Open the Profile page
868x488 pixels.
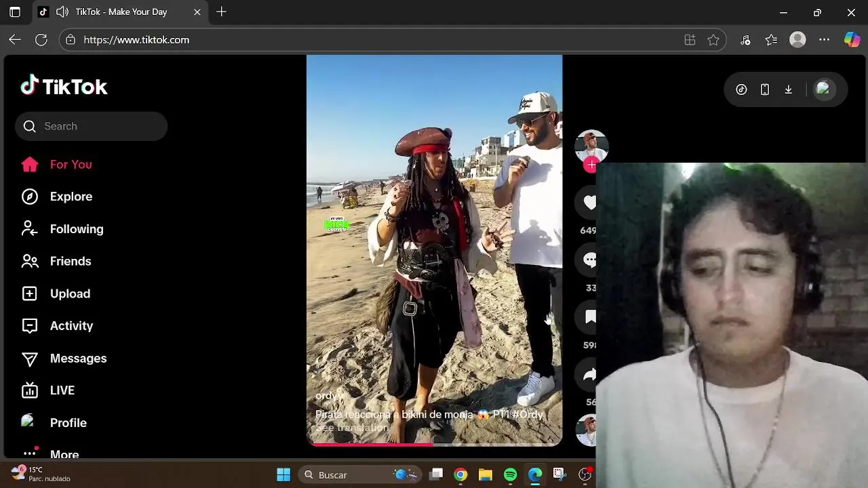54,423
